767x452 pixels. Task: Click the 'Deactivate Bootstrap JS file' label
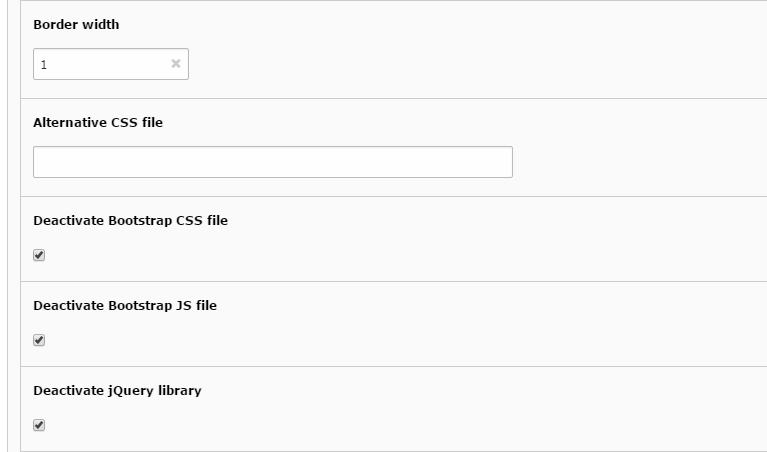125,306
